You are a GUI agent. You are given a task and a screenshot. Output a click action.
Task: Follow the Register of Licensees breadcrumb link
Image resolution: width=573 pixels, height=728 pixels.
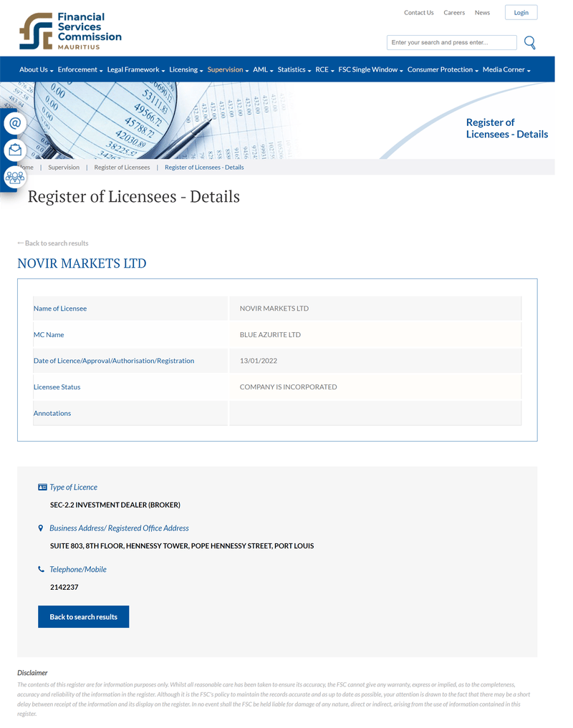point(122,167)
